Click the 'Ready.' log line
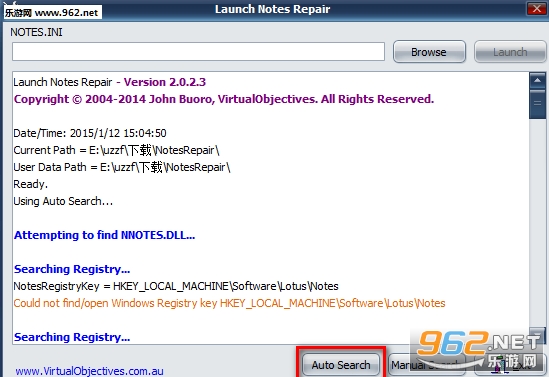 (x=30, y=184)
